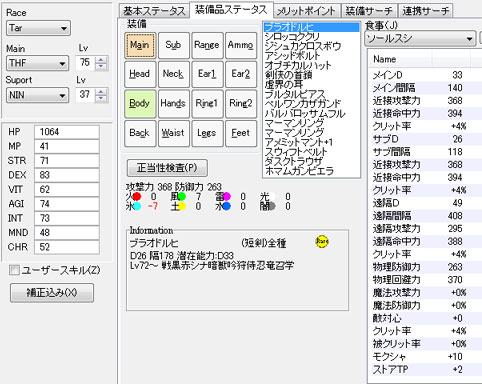Click the ストアTP row in stats list

[x=425, y=369]
